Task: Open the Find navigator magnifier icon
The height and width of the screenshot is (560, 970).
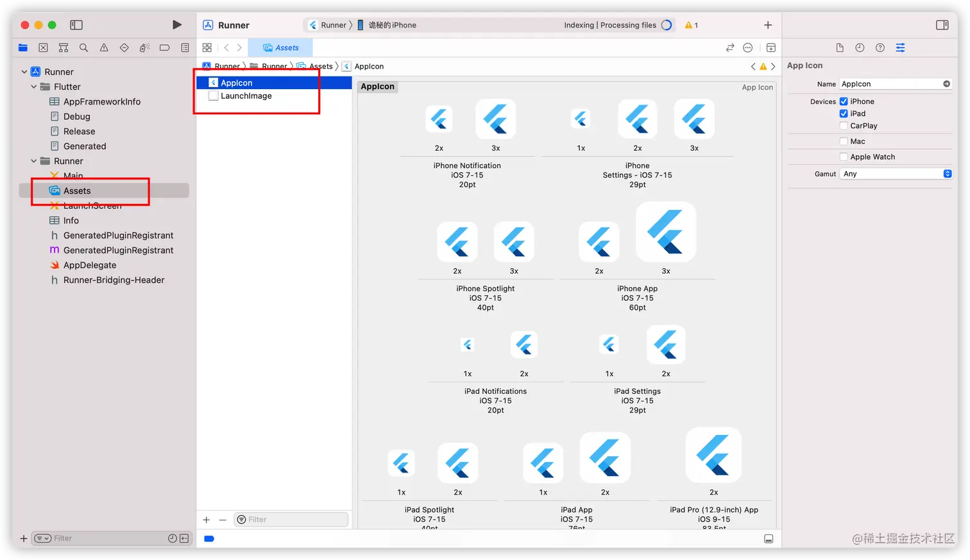Action: (x=83, y=47)
